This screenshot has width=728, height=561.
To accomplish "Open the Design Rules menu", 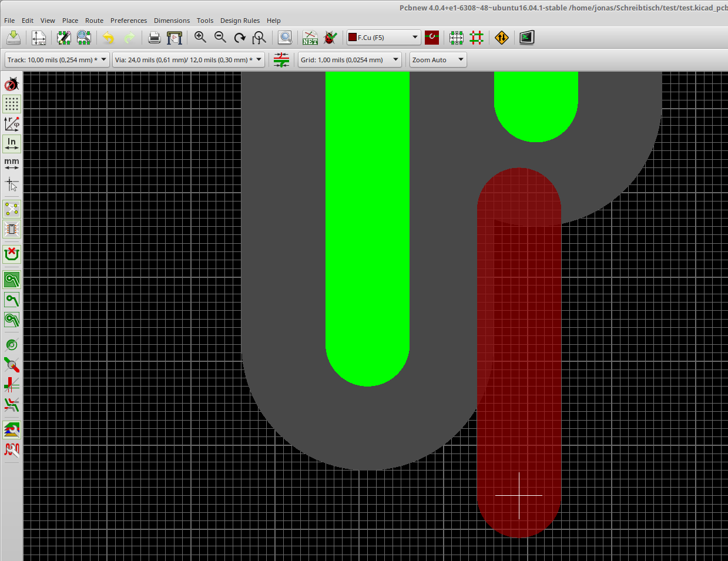I will click(x=240, y=21).
